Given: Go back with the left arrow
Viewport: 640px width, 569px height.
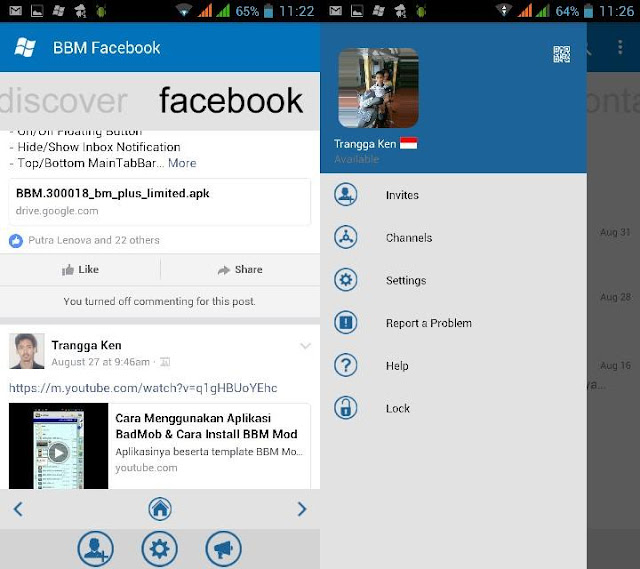Looking at the screenshot, I should (x=18, y=509).
